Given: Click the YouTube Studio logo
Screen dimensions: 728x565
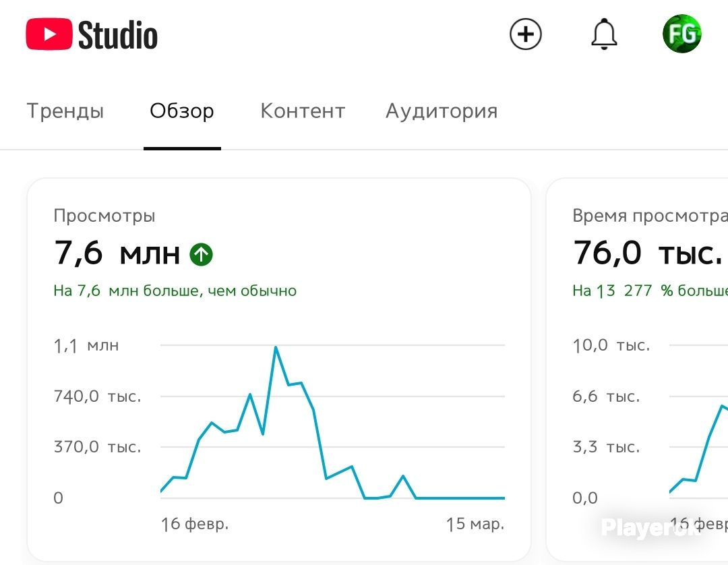Looking at the screenshot, I should 92,34.
